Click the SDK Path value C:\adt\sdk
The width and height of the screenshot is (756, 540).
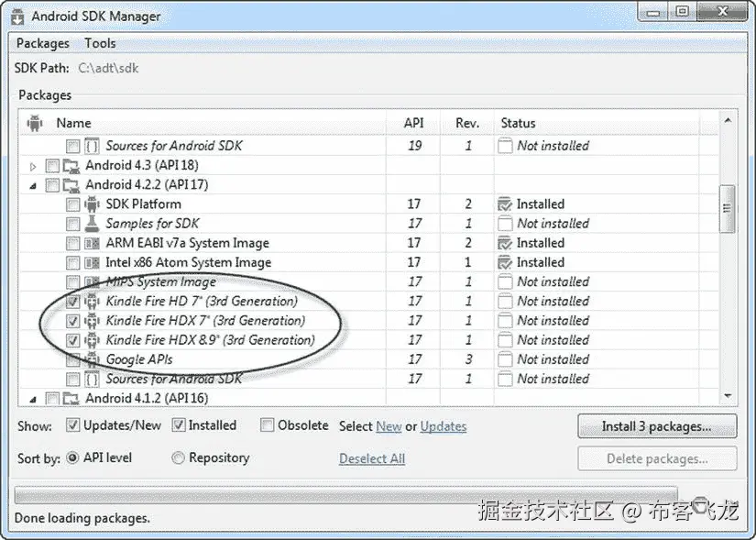pyautogui.click(x=108, y=68)
